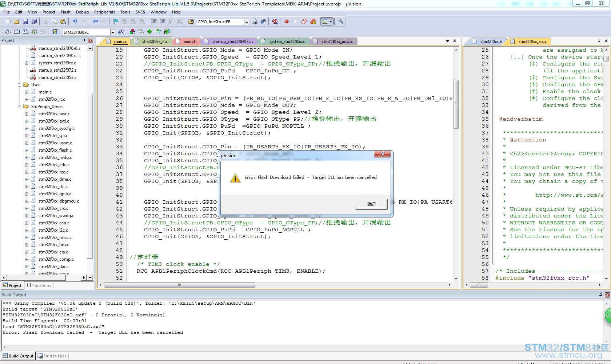Open the File menu
Image resolution: width=611 pixels, height=364 pixels.
7,12
